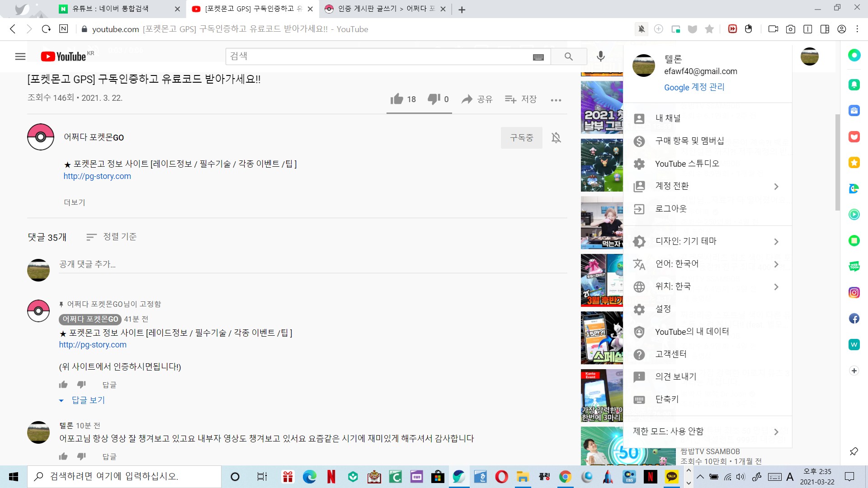Image resolution: width=868 pixels, height=488 pixels.
Task: Click the dislike thumbs-down icon on the video
Action: point(434,99)
